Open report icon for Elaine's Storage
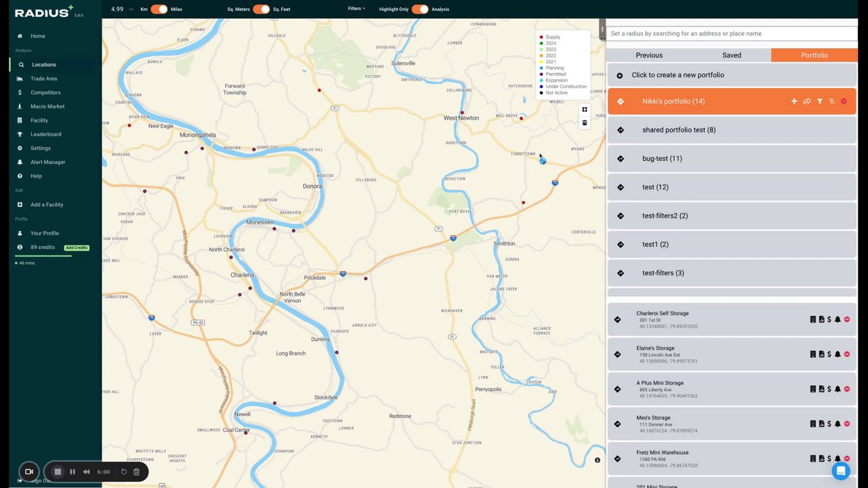This screenshot has width=868, height=488. [x=821, y=354]
